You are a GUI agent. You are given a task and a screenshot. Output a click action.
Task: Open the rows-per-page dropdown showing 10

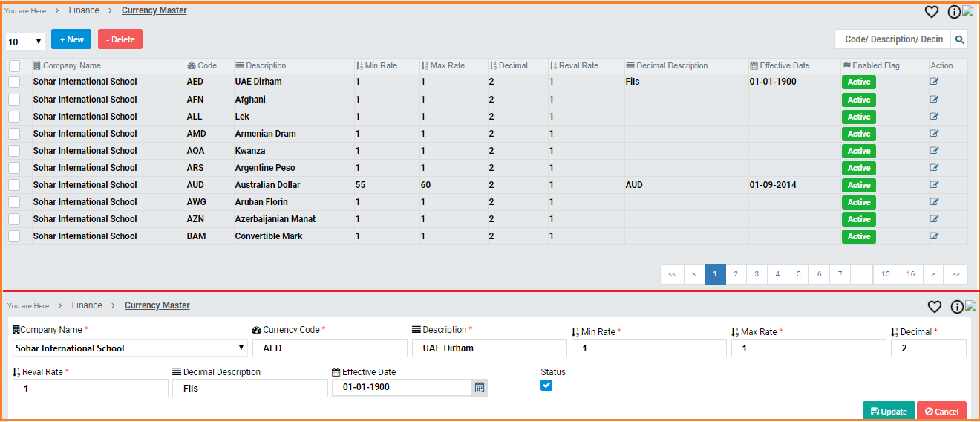(25, 42)
